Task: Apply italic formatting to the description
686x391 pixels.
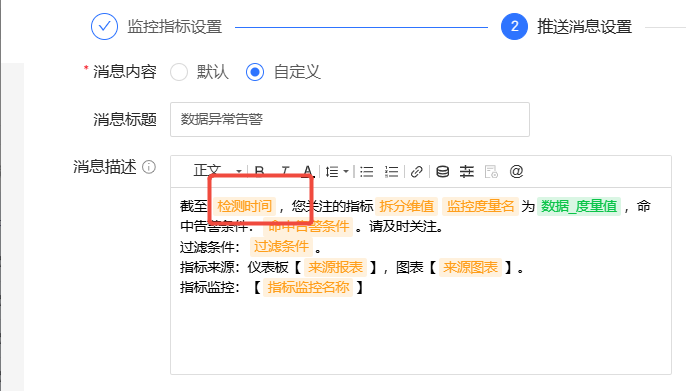Action: 285,171
